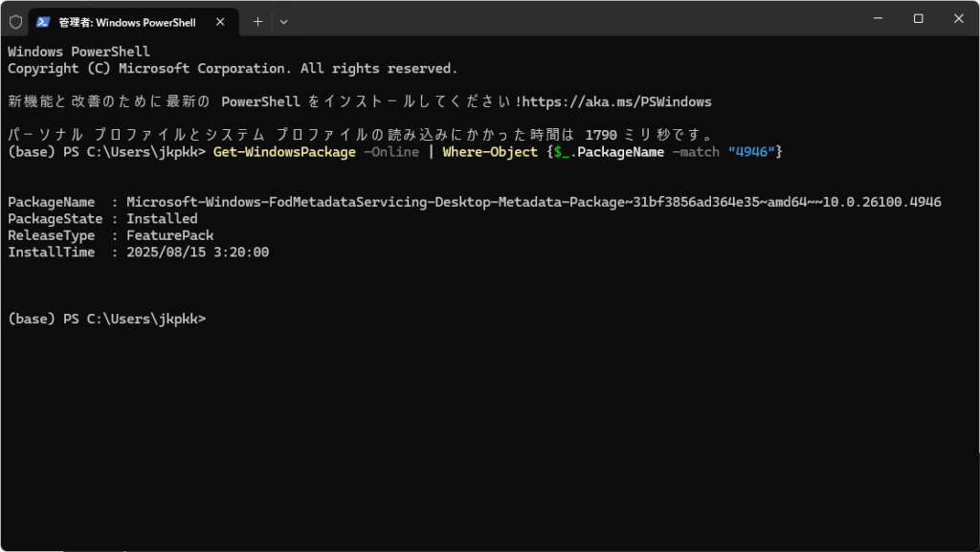980x552 pixels.
Task: Click the Get-WindowsPackage command text
Action: 284,152
